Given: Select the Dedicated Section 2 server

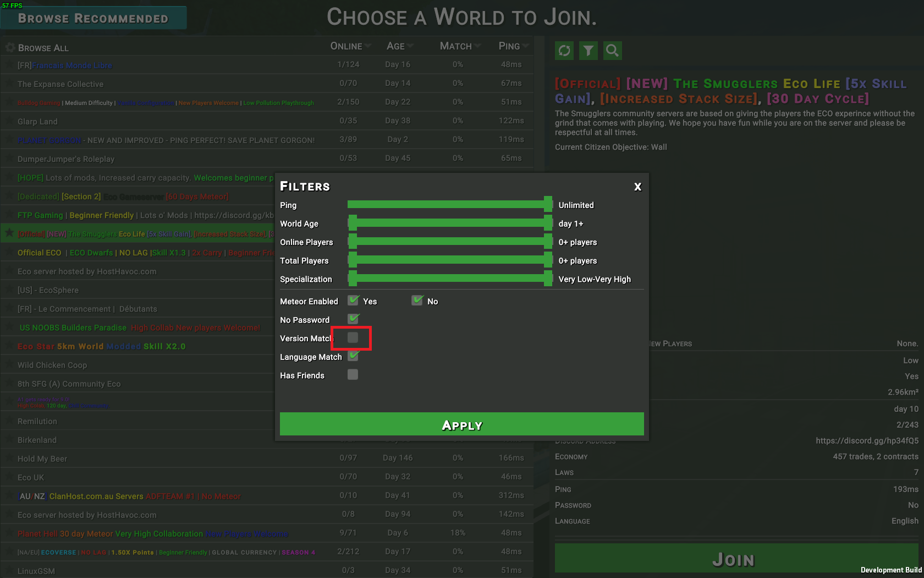Looking at the screenshot, I should 138,197.
